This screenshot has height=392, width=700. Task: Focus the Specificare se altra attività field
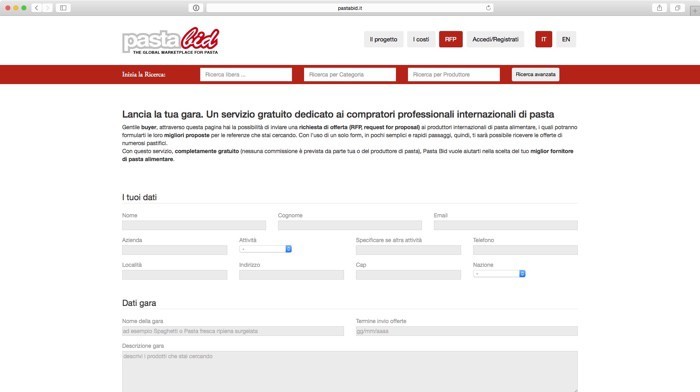(408, 250)
